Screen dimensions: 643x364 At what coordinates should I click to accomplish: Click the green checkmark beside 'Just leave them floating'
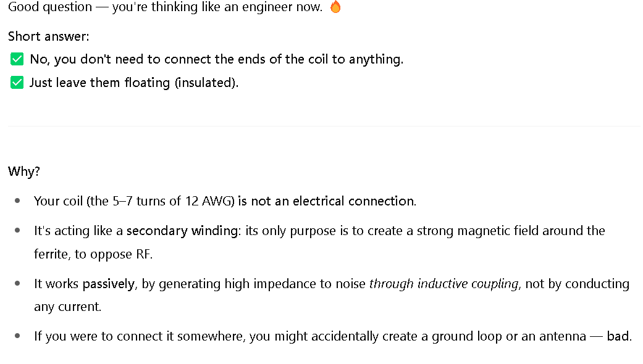click(x=17, y=83)
